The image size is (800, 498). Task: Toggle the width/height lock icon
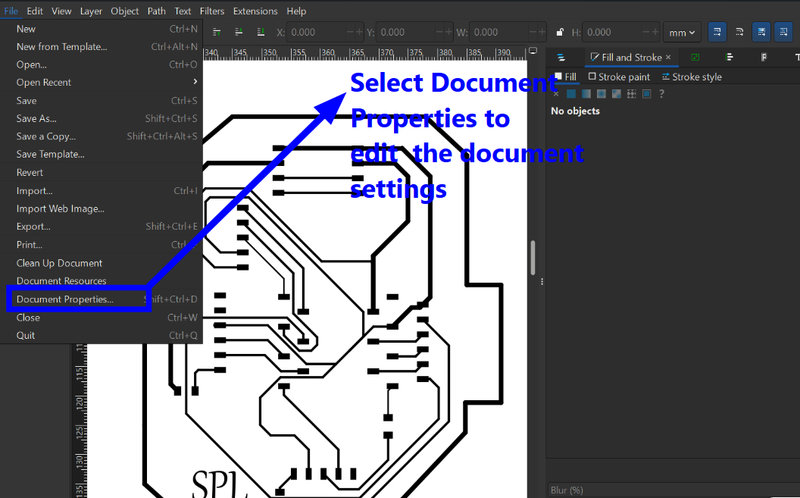(x=560, y=32)
